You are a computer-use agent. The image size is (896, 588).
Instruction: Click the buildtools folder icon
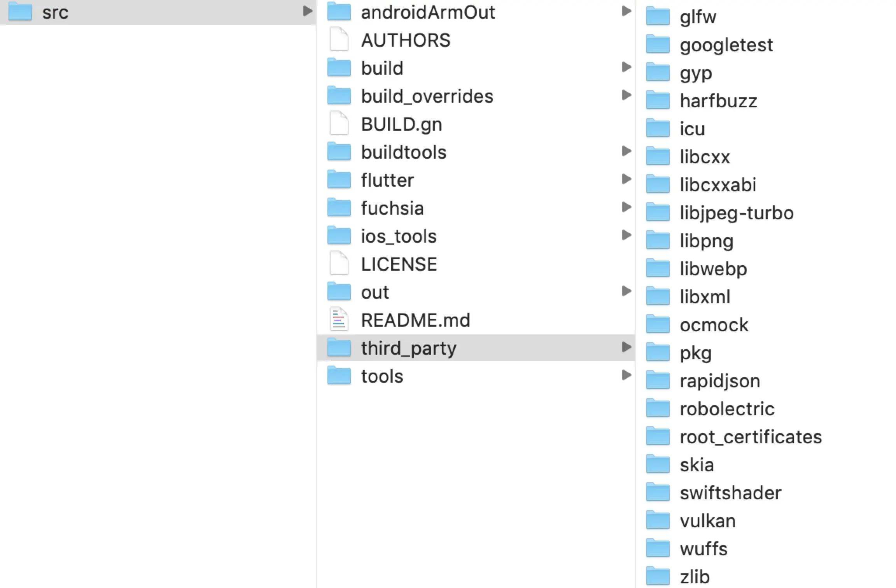coord(339,151)
